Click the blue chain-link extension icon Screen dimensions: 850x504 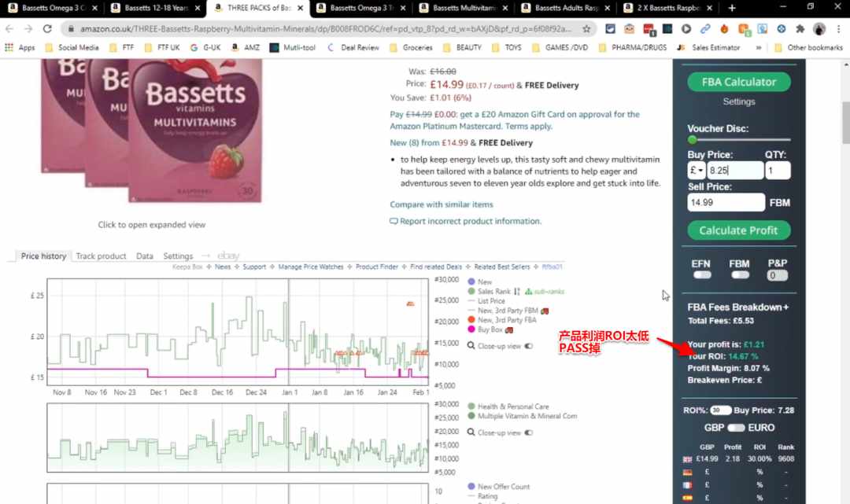click(x=705, y=28)
